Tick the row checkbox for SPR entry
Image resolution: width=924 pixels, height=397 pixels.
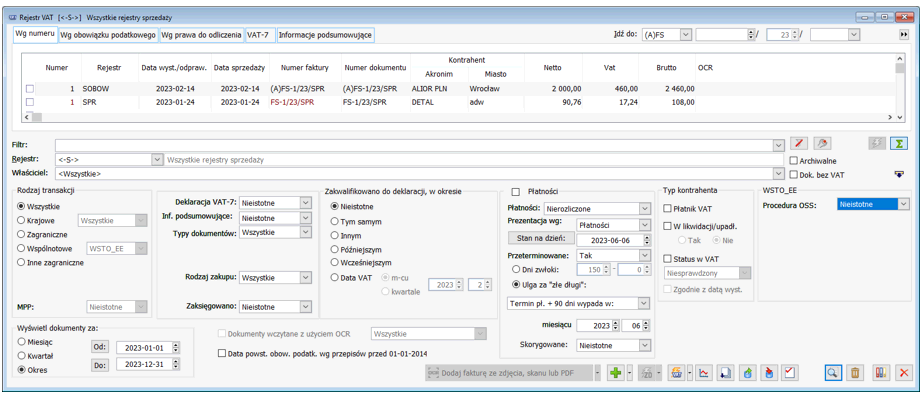[x=29, y=102]
